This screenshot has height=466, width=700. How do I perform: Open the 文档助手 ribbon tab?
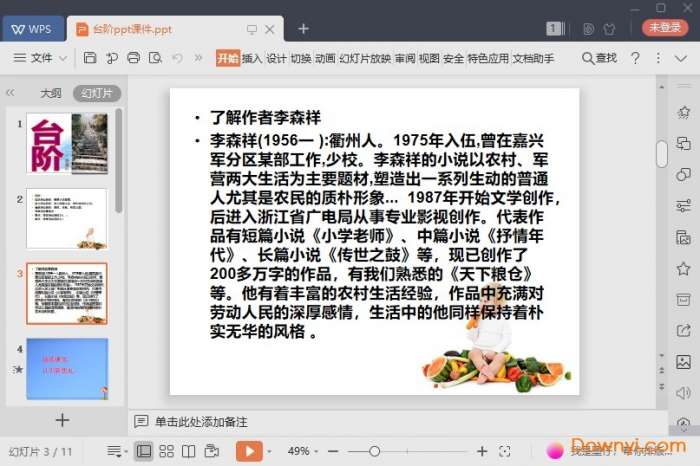coord(533,58)
